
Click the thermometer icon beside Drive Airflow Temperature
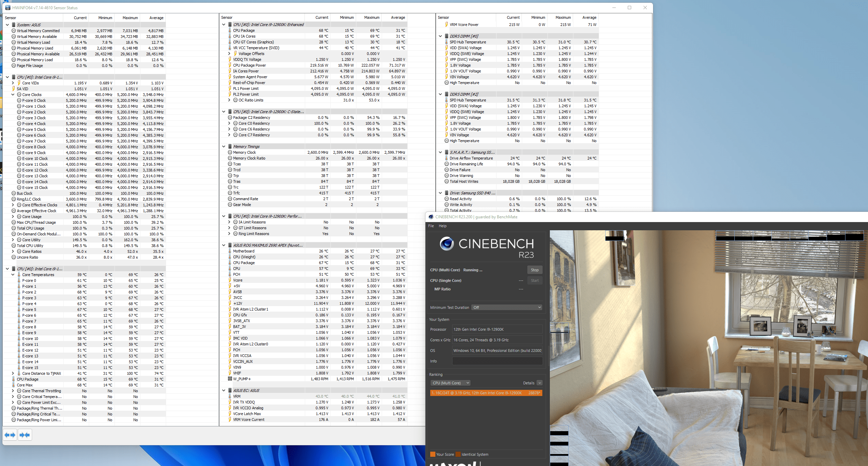pyautogui.click(x=446, y=158)
